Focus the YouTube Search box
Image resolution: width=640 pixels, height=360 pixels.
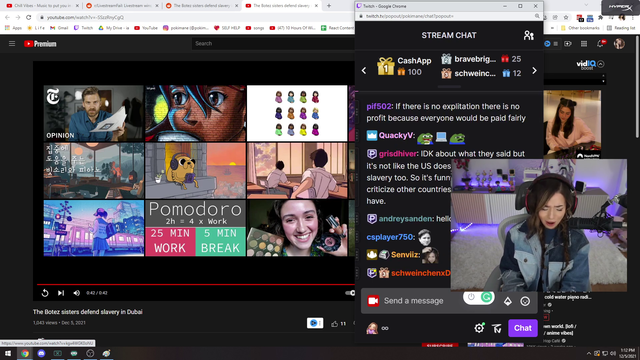(x=273, y=43)
